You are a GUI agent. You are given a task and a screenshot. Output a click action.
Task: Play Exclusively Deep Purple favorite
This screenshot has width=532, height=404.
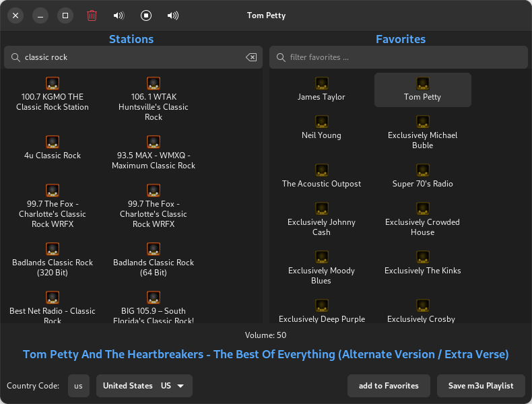(321, 310)
